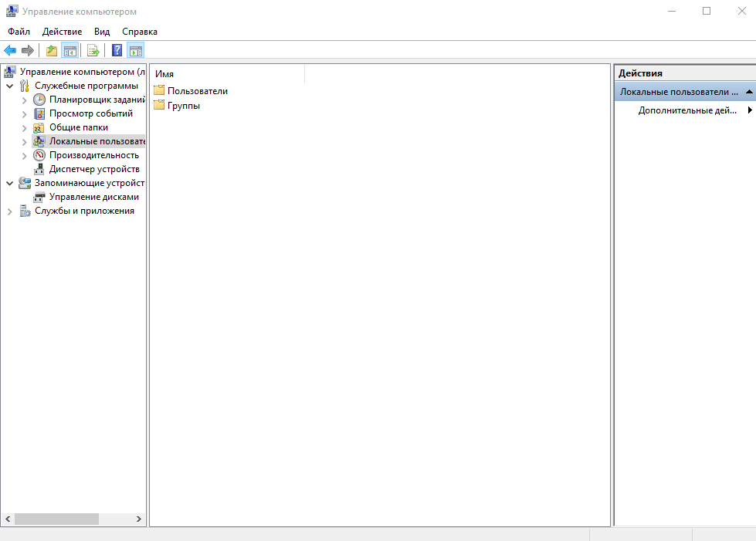The height and width of the screenshot is (541, 756).
Task: Open the Справка menu
Action: click(x=139, y=32)
